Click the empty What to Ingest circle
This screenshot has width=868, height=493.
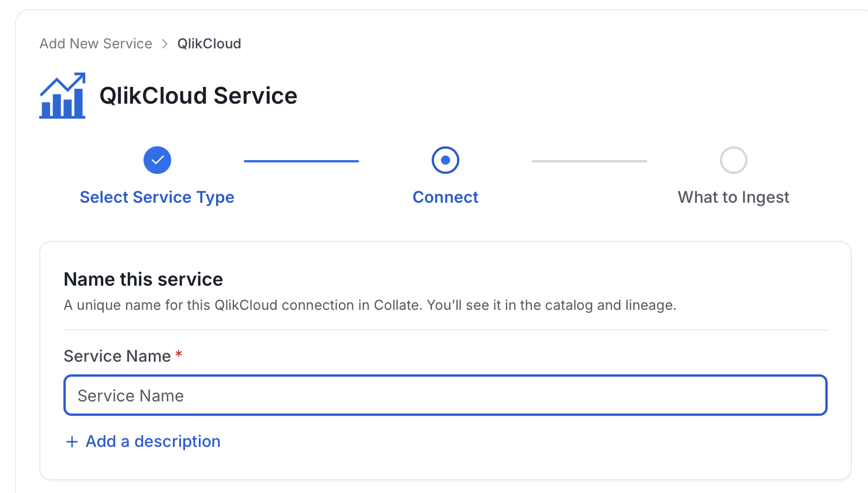(734, 160)
